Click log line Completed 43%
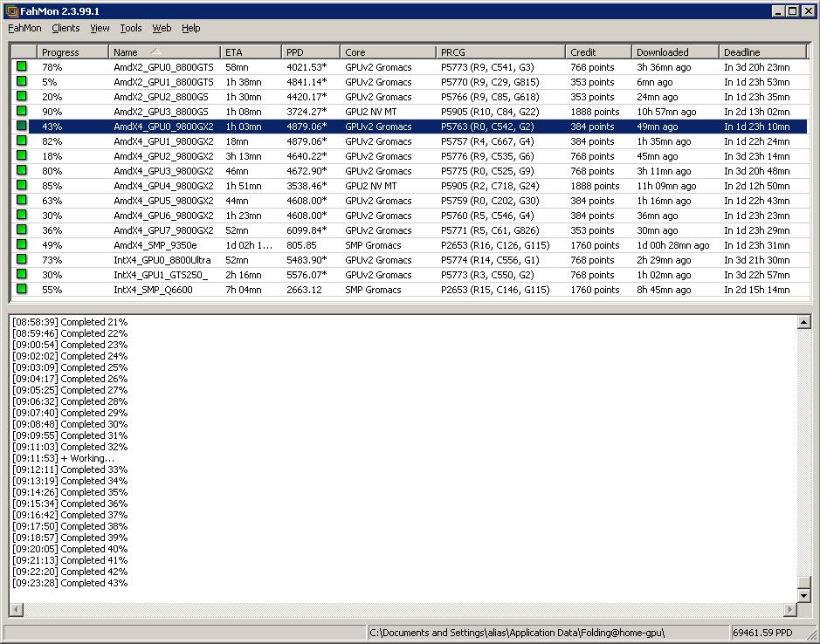The width and height of the screenshot is (820, 644). click(70, 583)
